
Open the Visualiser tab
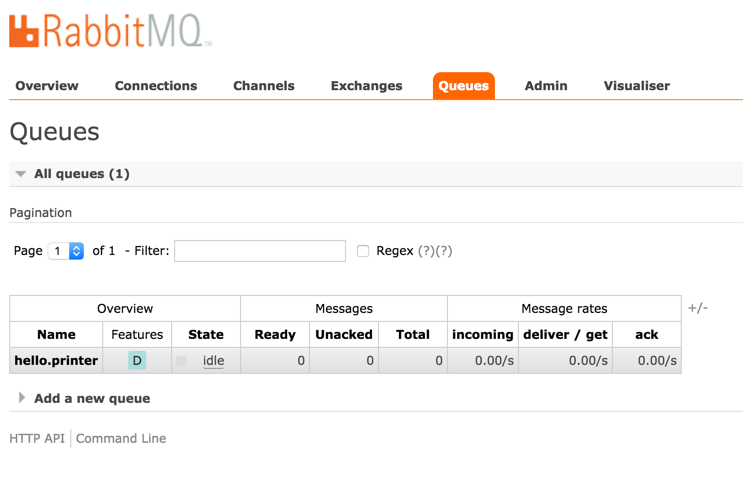click(x=637, y=86)
